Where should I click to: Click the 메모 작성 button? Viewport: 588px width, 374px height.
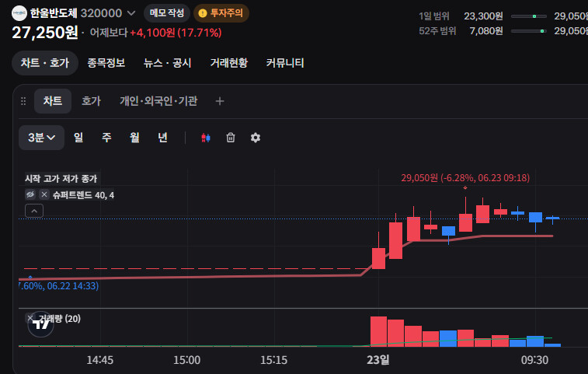tap(167, 13)
